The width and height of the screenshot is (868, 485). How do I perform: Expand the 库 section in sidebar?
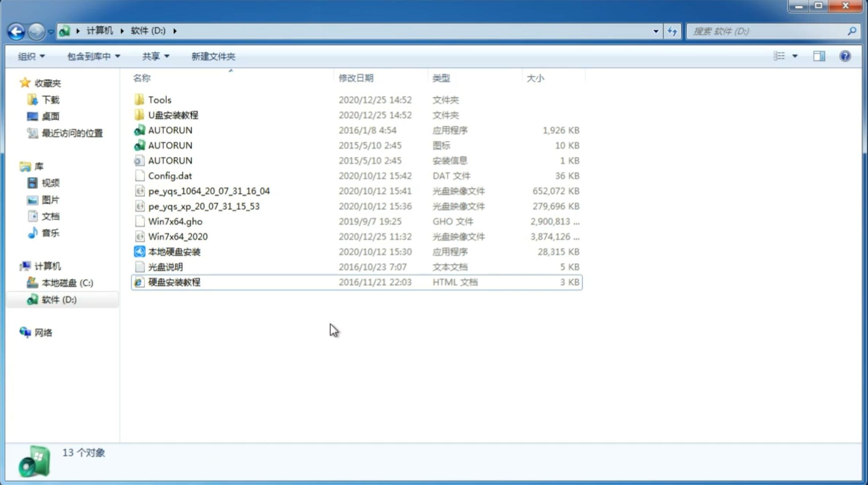(x=16, y=166)
